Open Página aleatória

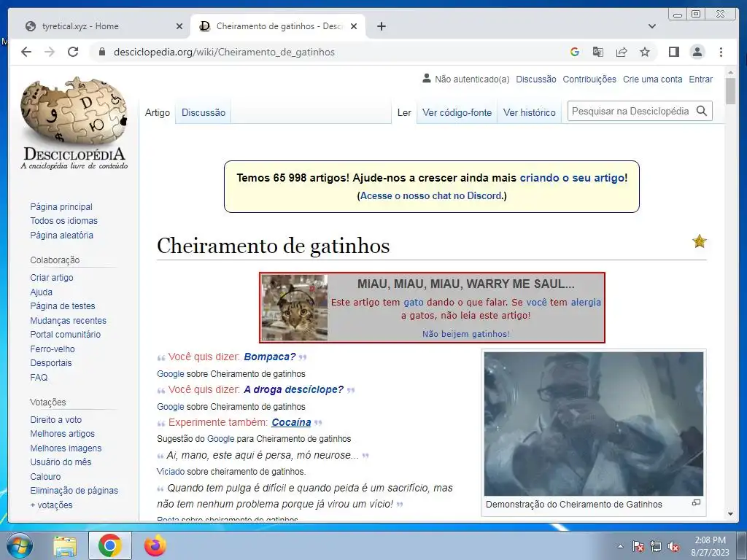coord(61,235)
